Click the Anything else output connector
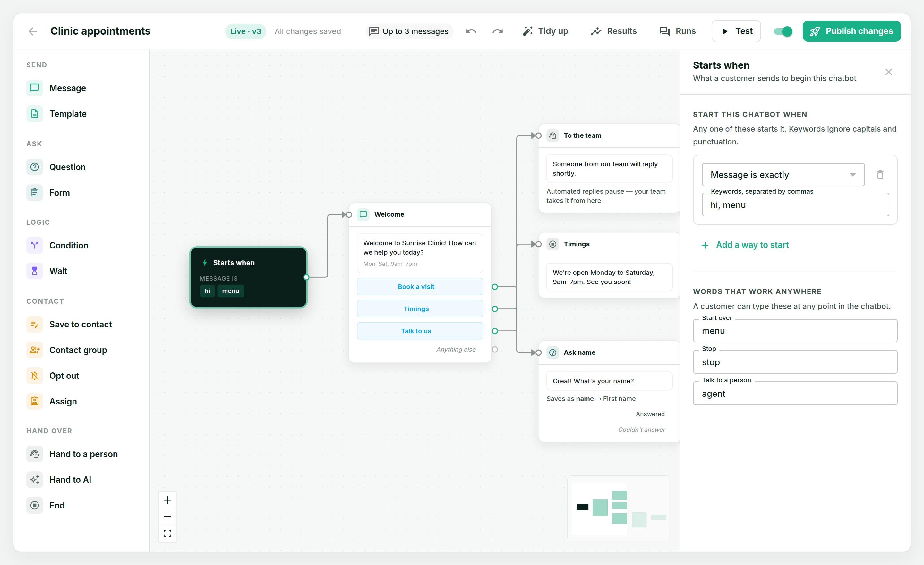Viewport: 924px width, 565px height. pyautogui.click(x=495, y=349)
